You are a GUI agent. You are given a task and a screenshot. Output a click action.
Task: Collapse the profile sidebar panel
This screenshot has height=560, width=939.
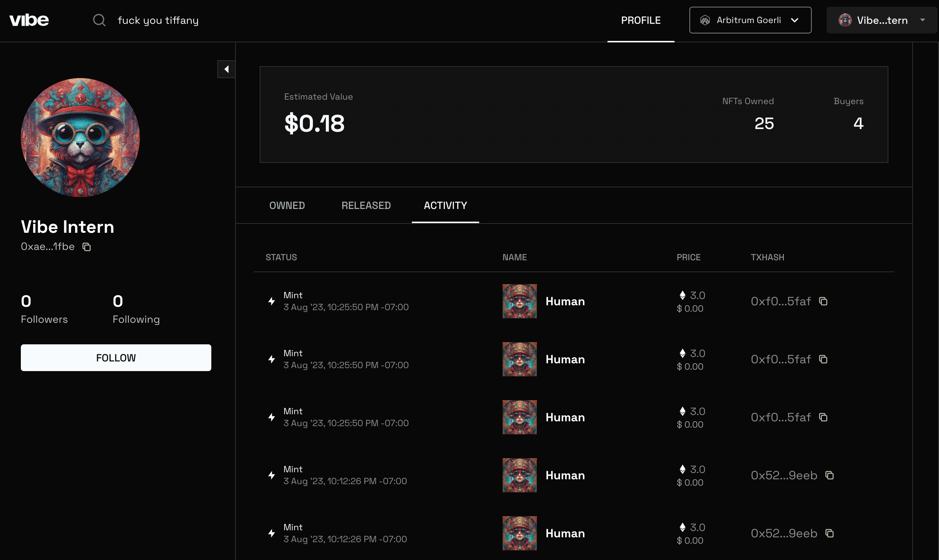(226, 69)
